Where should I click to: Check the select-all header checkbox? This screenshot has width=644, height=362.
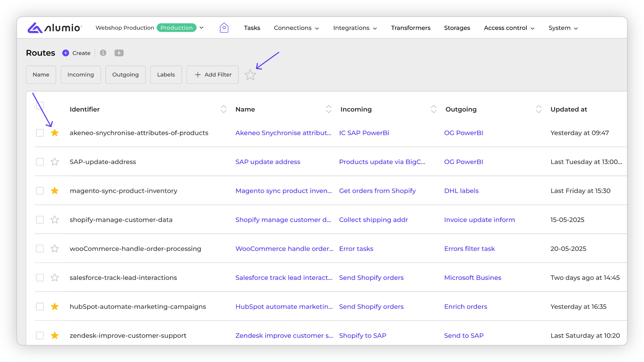click(40, 106)
